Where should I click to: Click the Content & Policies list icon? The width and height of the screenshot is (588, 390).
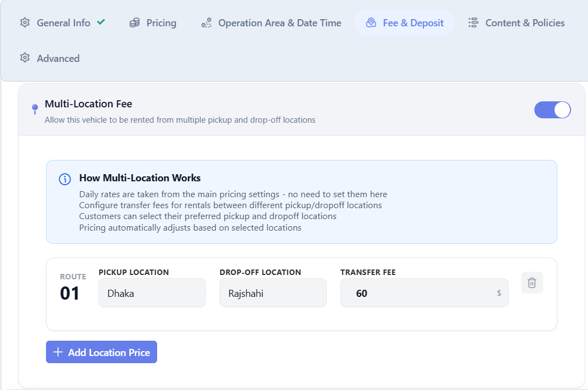pos(473,22)
